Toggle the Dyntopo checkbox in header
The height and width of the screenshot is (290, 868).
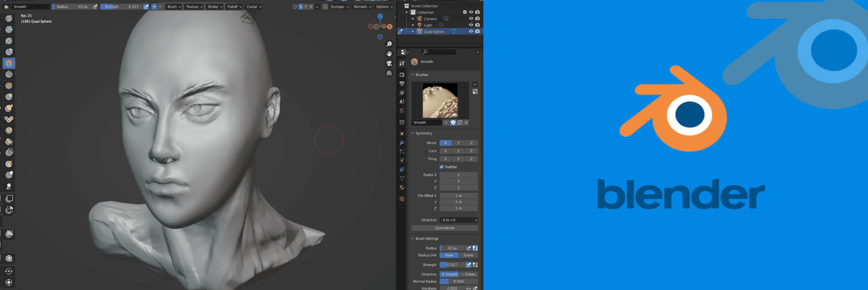325,7
